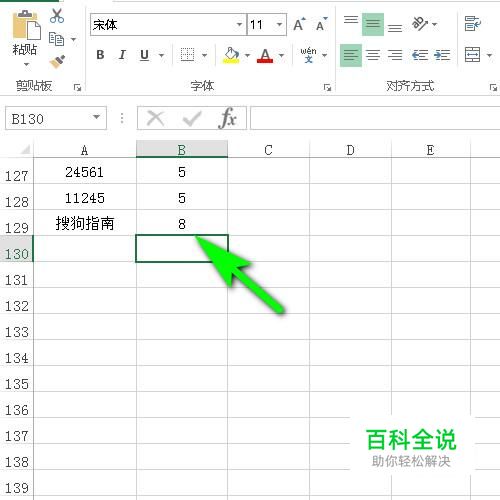
Task: Click the Paste clipboard icon
Action: [x=26, y=25]
